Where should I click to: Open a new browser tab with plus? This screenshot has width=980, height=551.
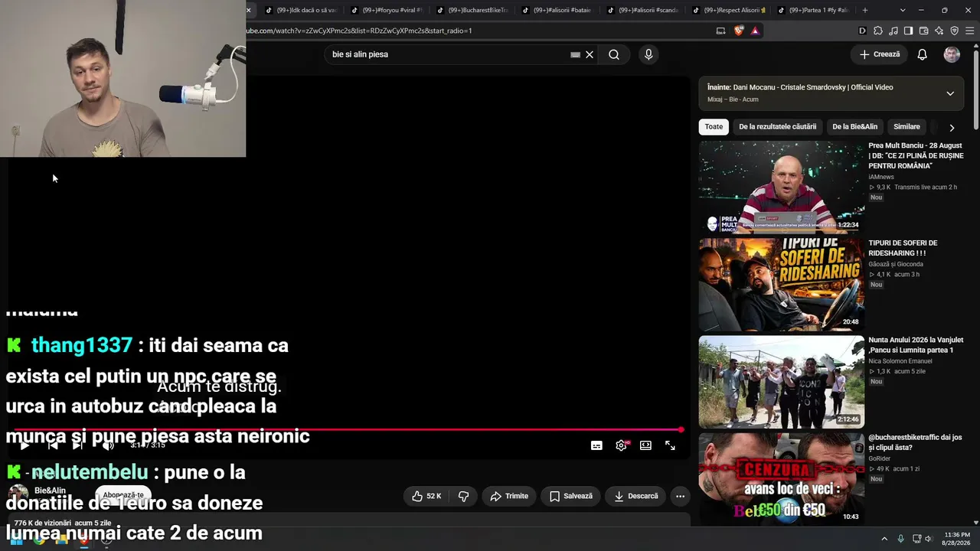(865, 10)
